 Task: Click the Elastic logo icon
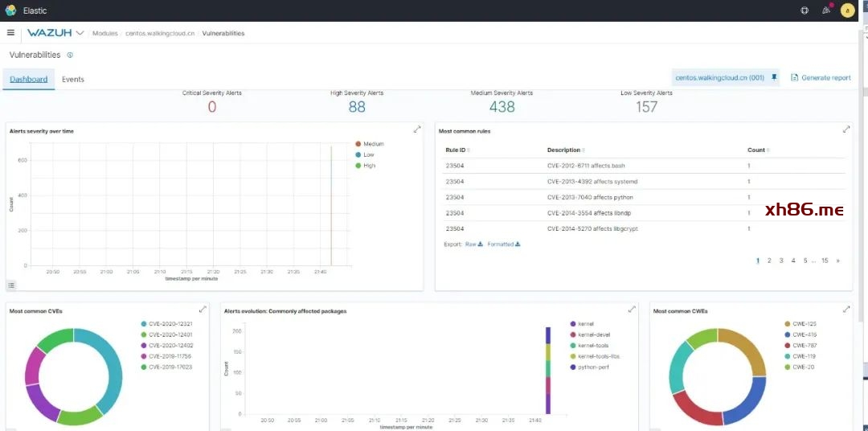[10, 10]
